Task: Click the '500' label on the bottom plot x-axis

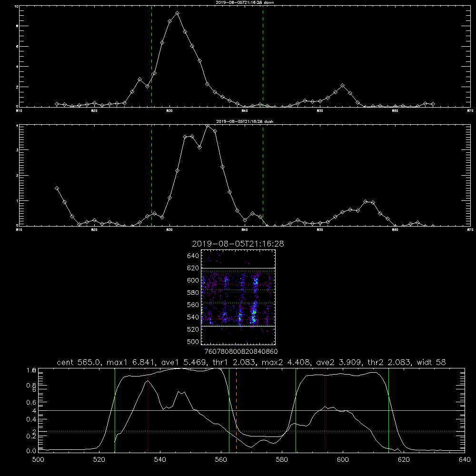Action: [x=38, y=460]
